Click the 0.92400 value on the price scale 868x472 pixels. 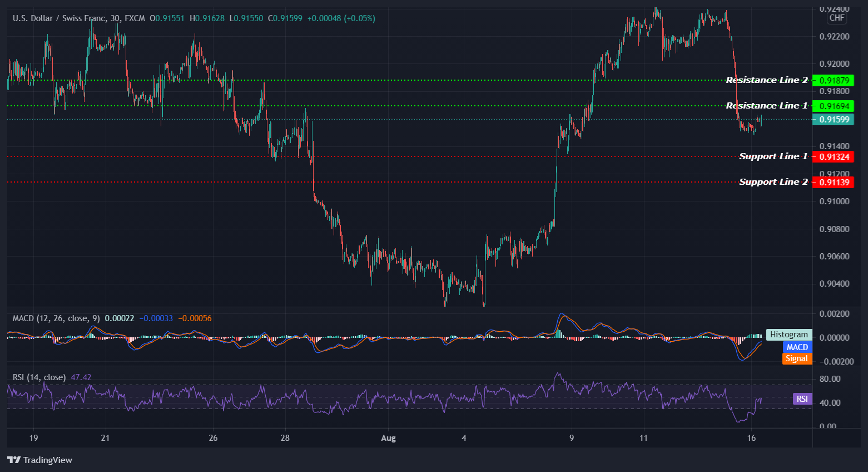834,8
